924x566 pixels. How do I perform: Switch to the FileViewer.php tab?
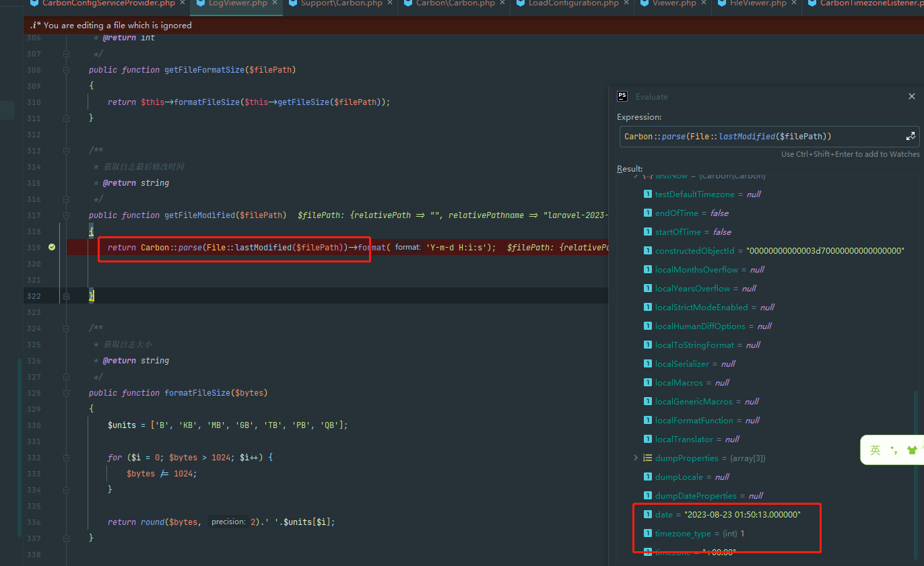(x=758, y=3)
